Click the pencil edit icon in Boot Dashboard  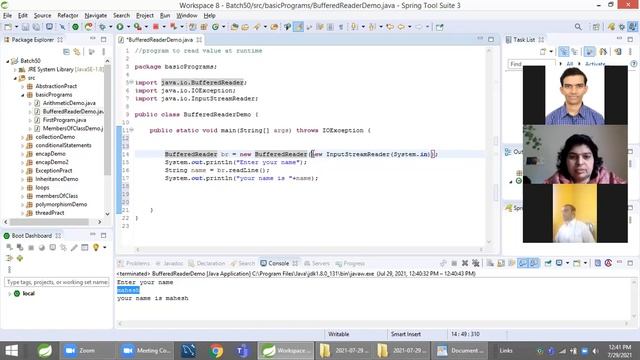click(74, 247)
